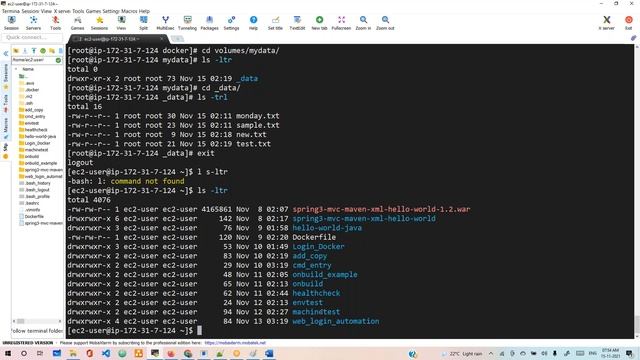Activate MultiExec mode
Screen dimensions: 640x360
point(165,23)
